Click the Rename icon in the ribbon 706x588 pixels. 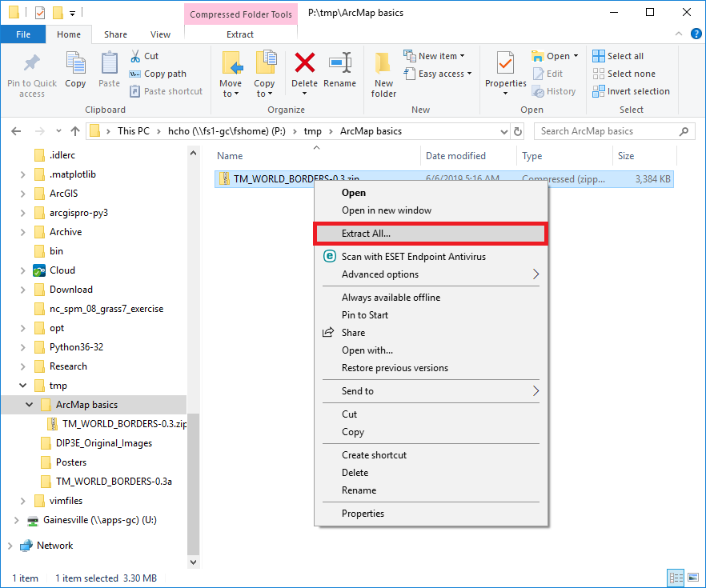(x=340, y=72)
